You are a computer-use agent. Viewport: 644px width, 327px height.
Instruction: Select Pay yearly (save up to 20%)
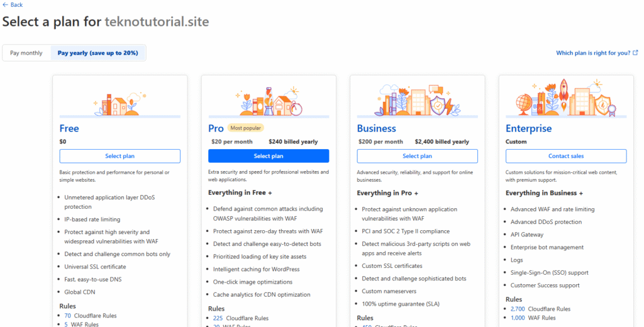coord(97,53)
